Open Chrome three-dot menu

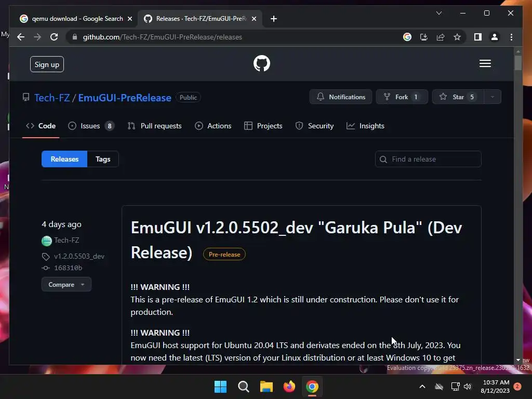[x=511, y=37]
